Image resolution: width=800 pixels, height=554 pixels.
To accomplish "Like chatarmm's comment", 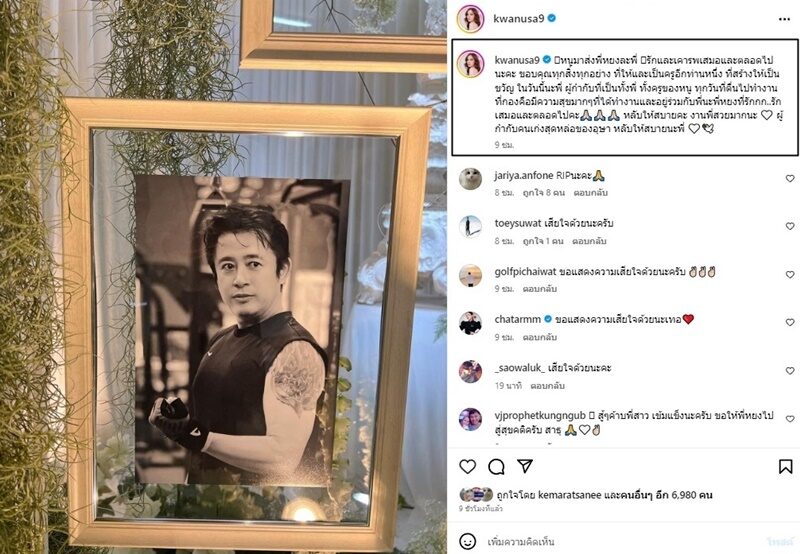I will 790,322.
